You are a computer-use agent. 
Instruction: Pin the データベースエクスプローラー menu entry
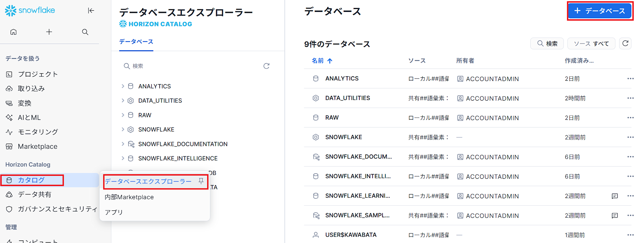(x=201, y=181)
